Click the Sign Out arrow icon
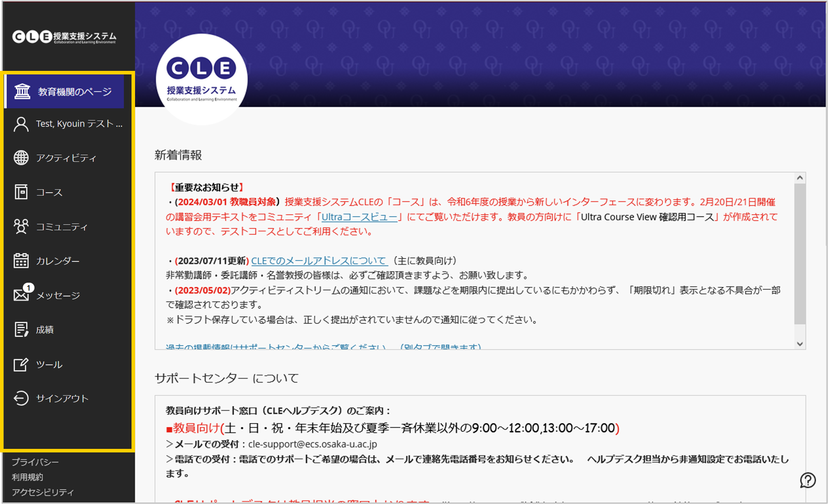The width and height of the screenshot is (828, 504). click(x=21, y=398)
